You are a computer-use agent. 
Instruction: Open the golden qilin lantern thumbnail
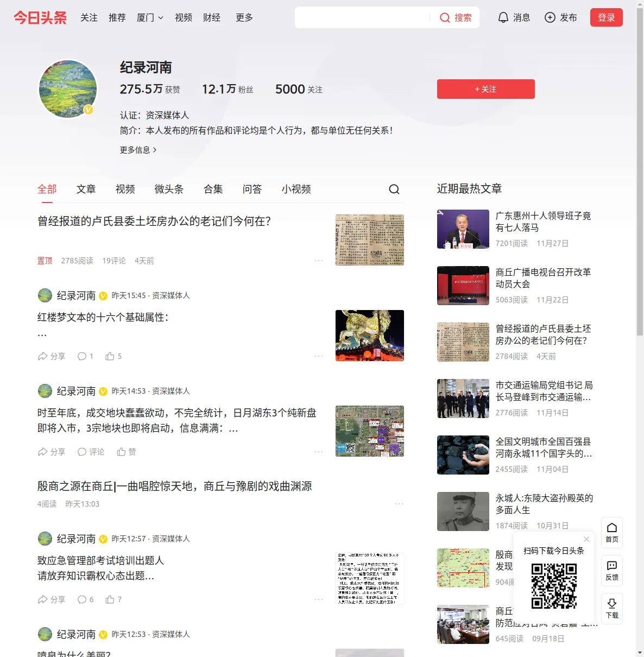click(x=370, y=336)
